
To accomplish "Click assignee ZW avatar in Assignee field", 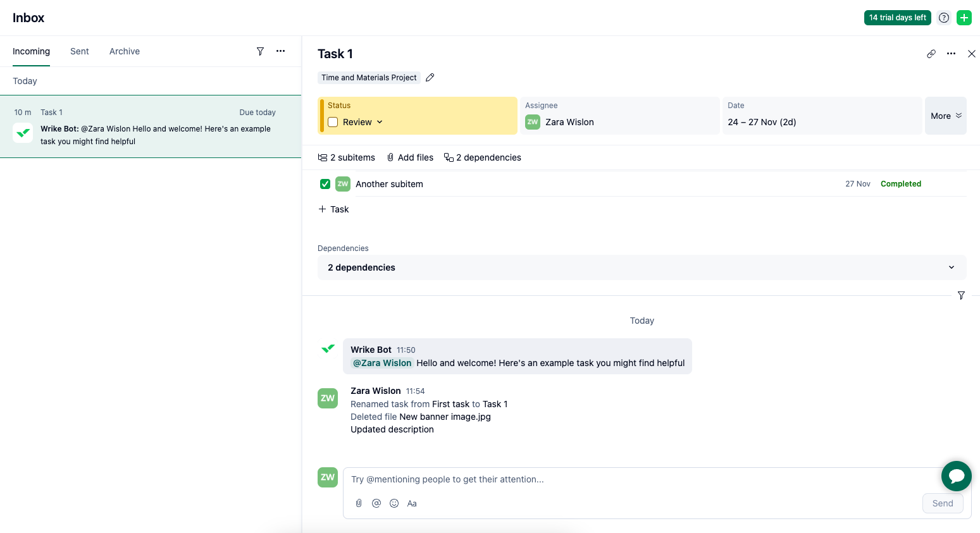I will (x=533, y=122).
